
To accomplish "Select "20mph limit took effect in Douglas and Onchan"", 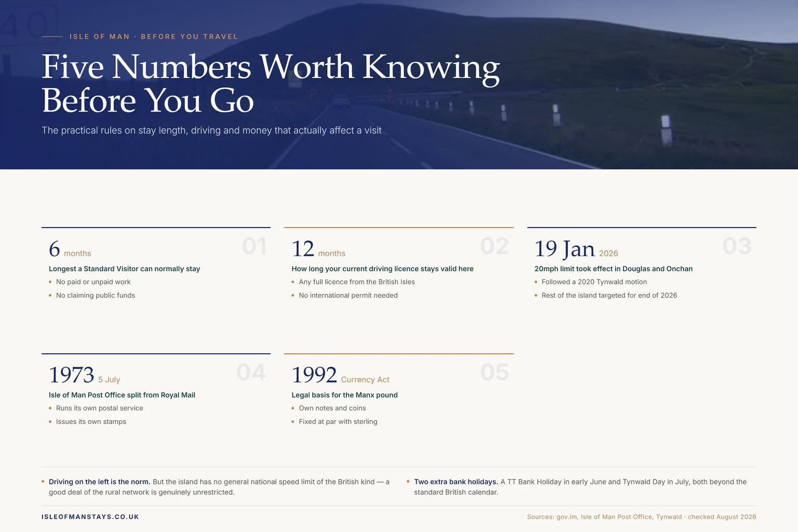I will [614, 269].
